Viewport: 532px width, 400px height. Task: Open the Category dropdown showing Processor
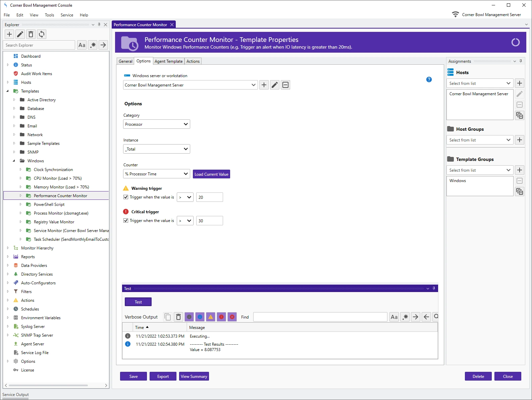pos(156,124)
